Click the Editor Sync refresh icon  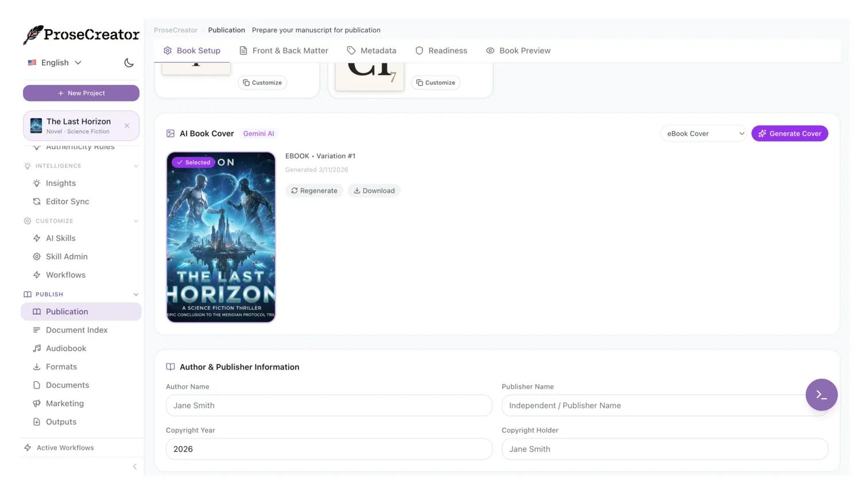tap(37, 201)
